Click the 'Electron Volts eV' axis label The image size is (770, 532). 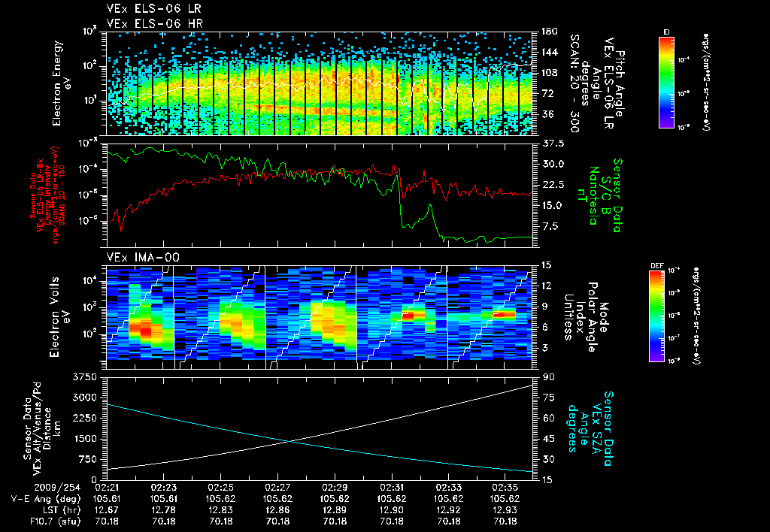click(59, 317)
